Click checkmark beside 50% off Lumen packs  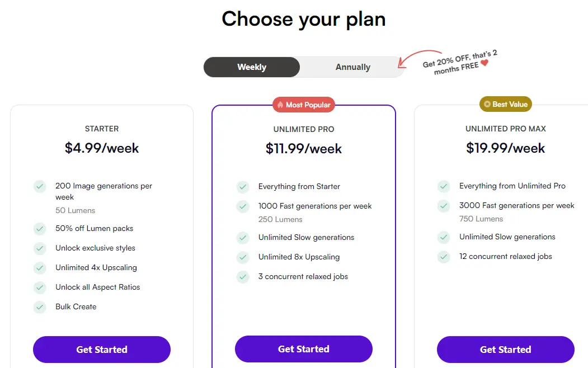click(40, 228)
